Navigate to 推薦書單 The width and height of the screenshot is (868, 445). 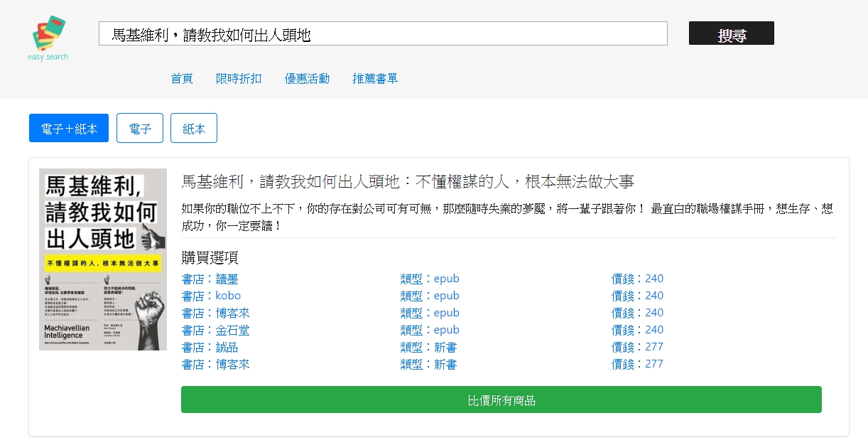[x=375, y=79]
